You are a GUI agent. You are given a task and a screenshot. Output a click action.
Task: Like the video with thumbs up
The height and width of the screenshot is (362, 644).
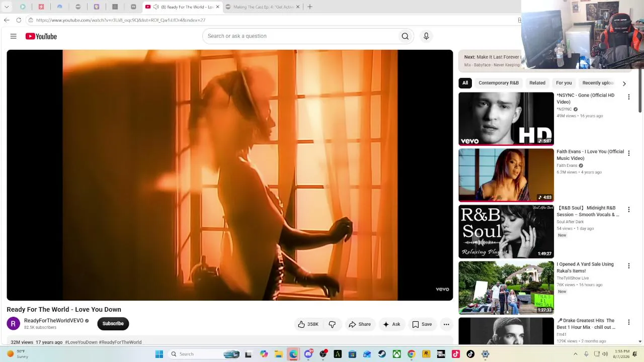(308, 324)
